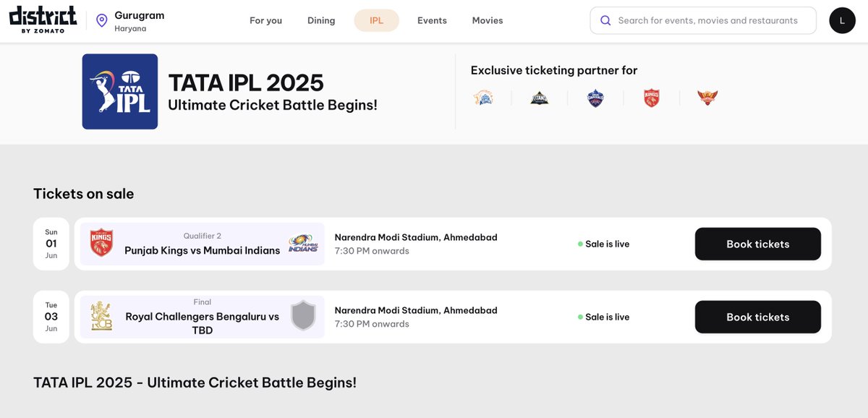Click the Tickets on sale heading
The width and height of the screenshot is (868, 418).
[84, 194]
